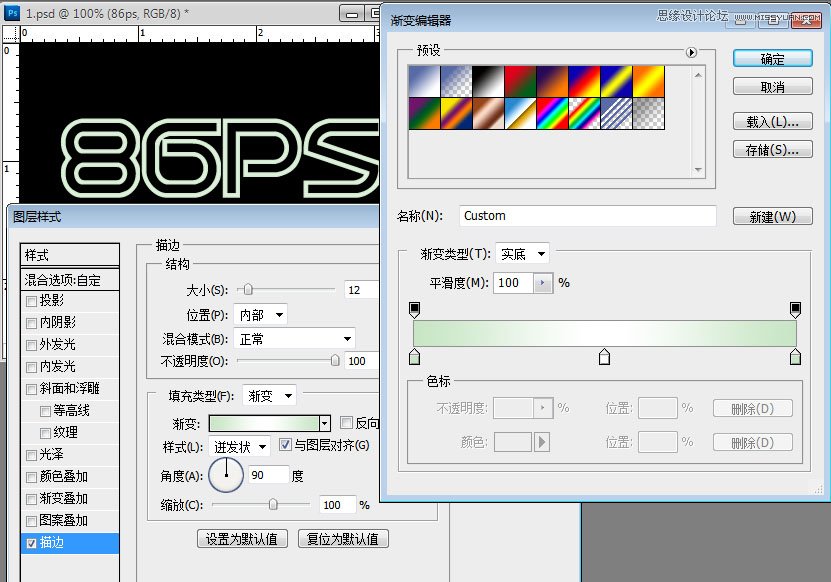Open the 渐变类型 gradient type dropdown

tap(521, 253)
